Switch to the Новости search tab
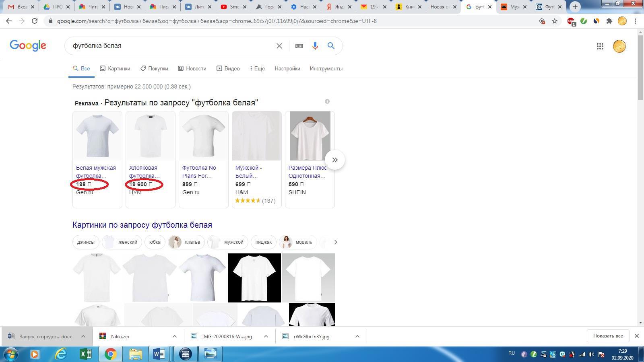644x362 pixels. (192, 68)
